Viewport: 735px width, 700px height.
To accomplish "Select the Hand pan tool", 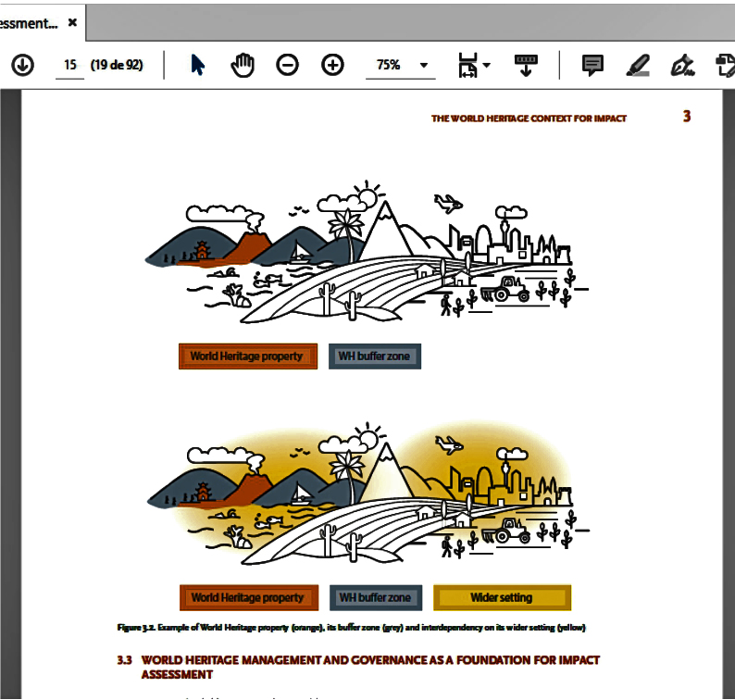I will point(242,65).
